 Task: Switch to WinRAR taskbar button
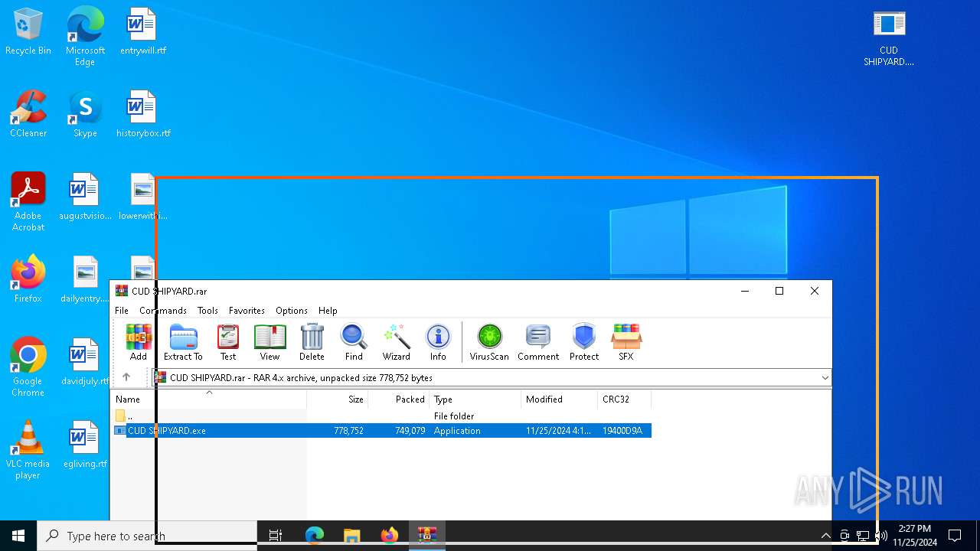(x=427, y=536)
